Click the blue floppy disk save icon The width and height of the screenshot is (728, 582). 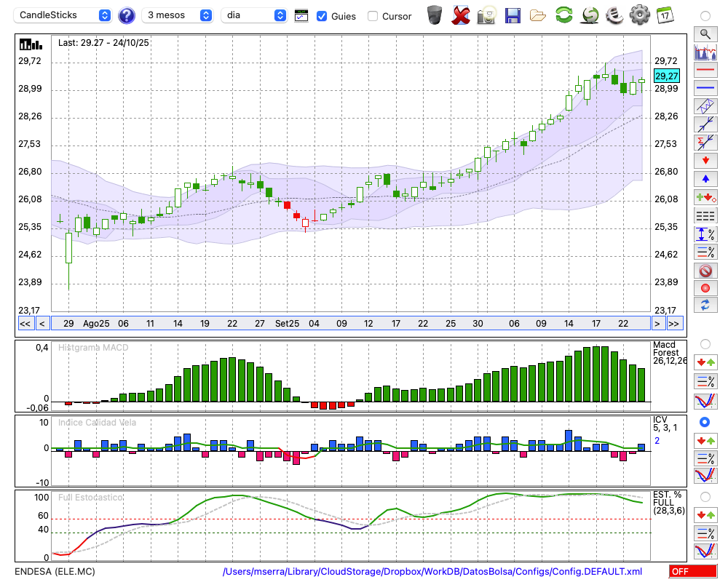pos(513,15)
